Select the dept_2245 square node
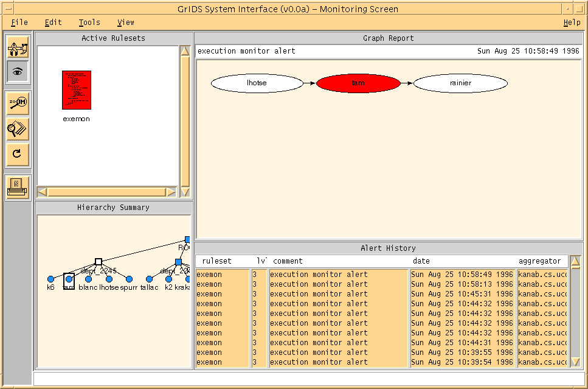The width and height of the screenshot is (588, 389). click(x=98, y=262)
